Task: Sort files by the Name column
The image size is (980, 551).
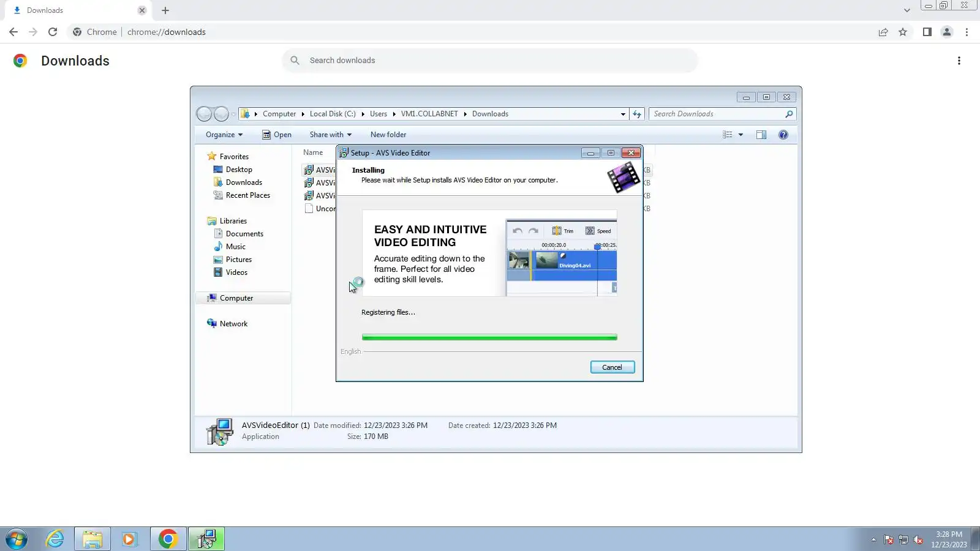Action: coord(313,152)
